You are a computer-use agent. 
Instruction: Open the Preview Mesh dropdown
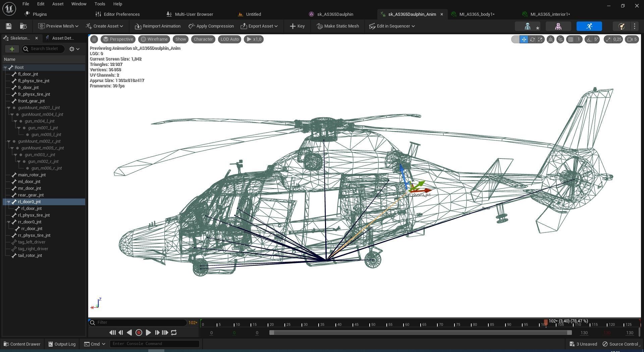tap(58, 26)
